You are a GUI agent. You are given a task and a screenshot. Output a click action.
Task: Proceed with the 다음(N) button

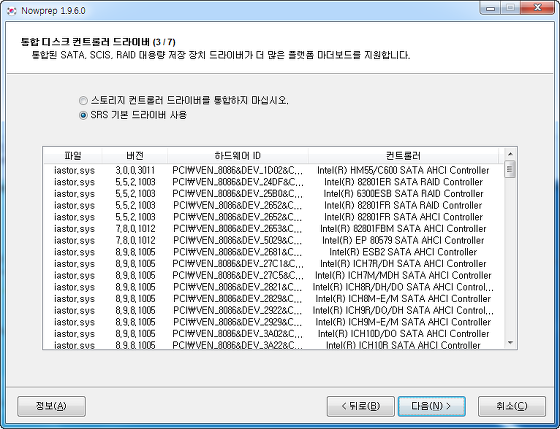coord(431,406)
